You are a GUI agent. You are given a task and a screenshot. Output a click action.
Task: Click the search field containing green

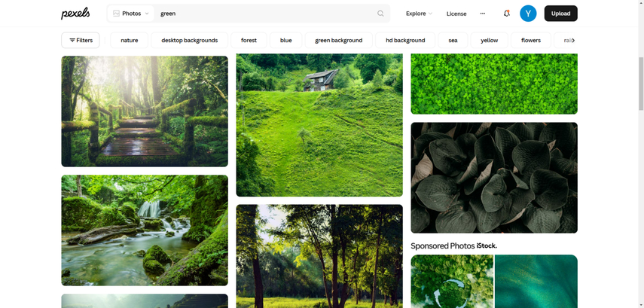[264, 14]
